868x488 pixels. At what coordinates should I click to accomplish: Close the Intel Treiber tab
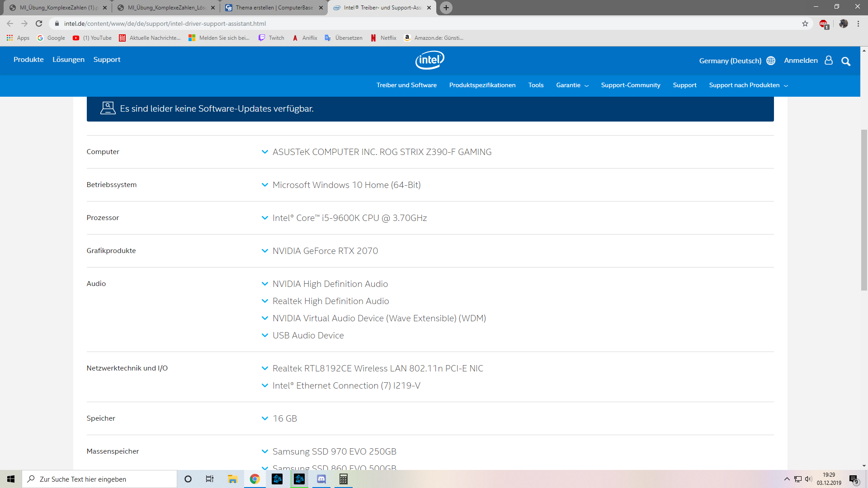tap(429, 8)
